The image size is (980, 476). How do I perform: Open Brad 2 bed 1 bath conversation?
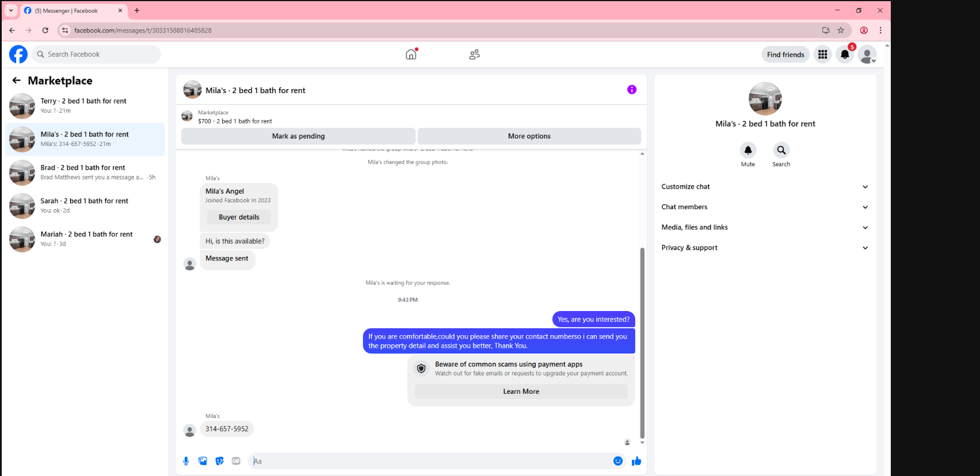(x=85, y=172)
